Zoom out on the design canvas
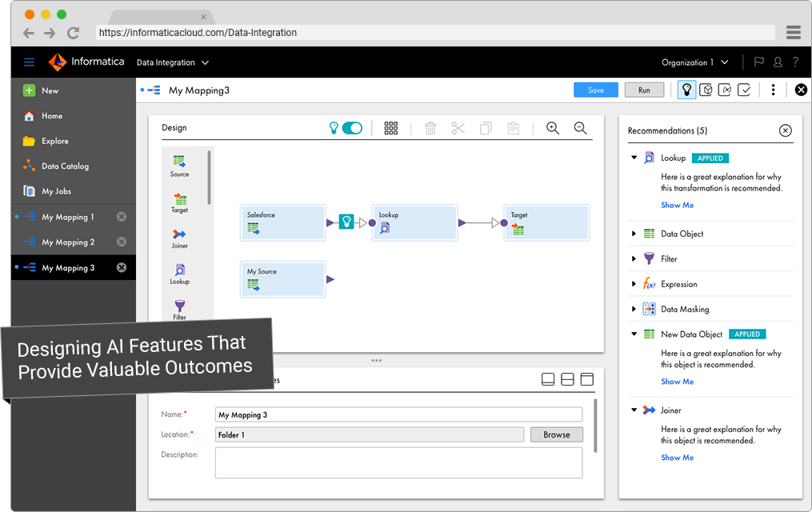 [581, 128]
